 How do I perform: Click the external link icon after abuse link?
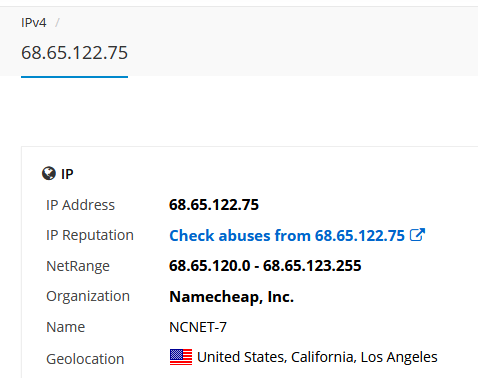(x=417, y=235)
